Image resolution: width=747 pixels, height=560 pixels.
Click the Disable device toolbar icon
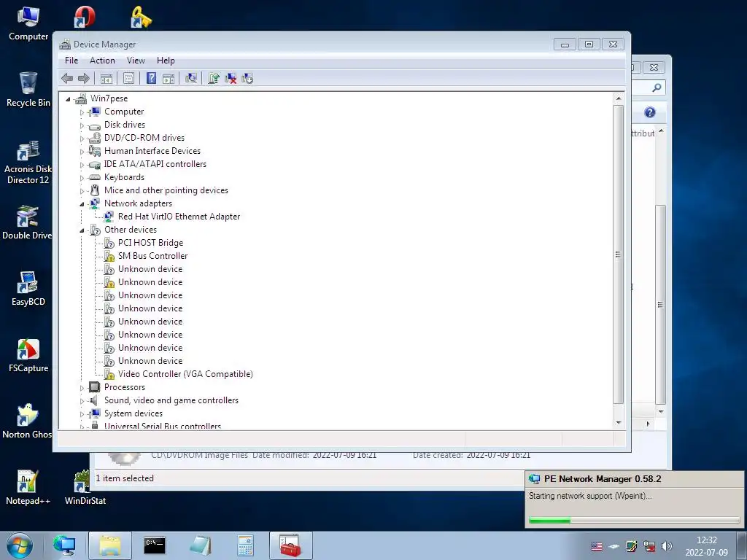click(247, 78)
